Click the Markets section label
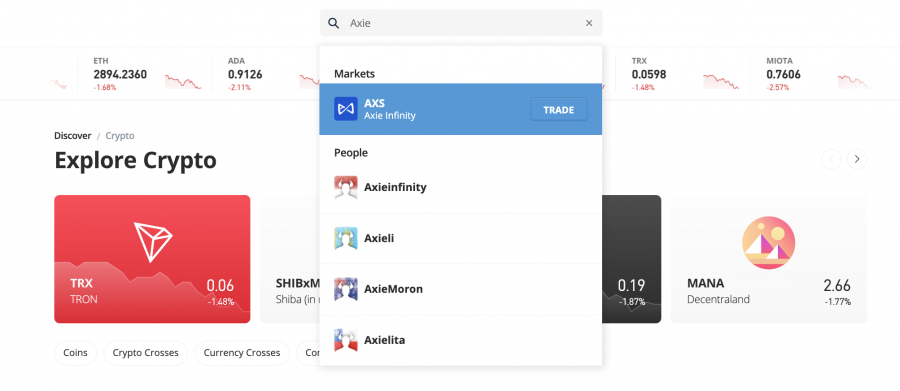The image size is (900, 391). coord(354,73)
